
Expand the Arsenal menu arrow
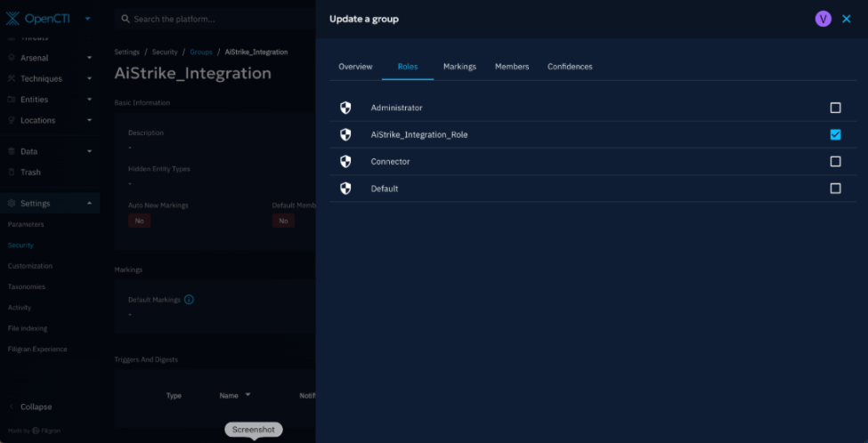click(90, 58)
